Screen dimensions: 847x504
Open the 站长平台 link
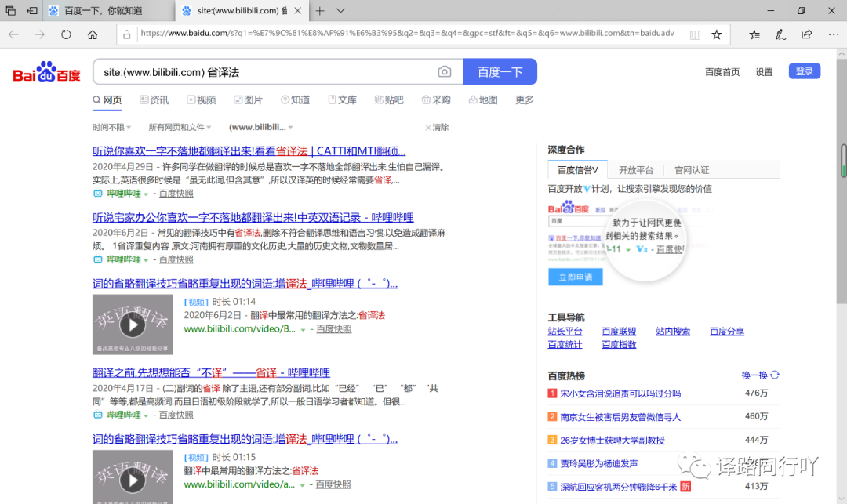tap(565, 332)
